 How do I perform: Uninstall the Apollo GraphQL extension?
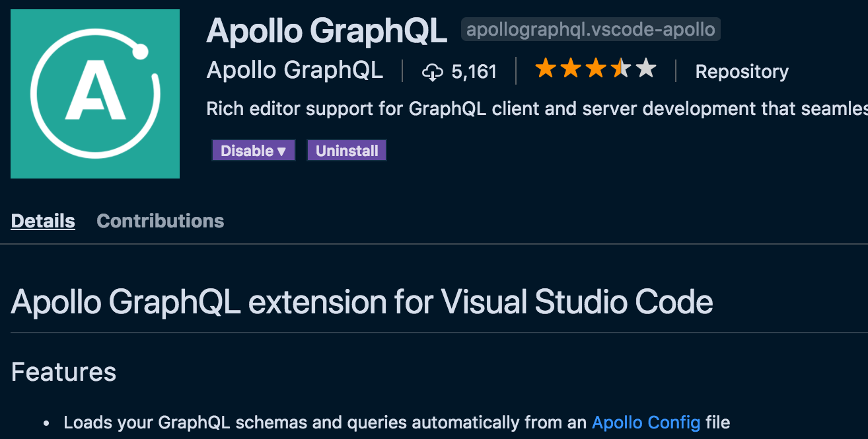coord(346,150)
